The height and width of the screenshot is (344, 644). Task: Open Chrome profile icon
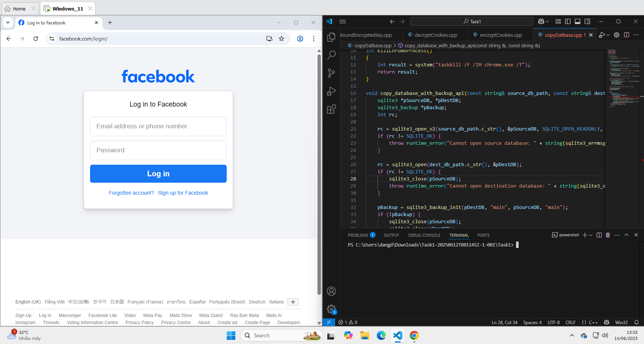pyautogui.click(x=300, y=39)
